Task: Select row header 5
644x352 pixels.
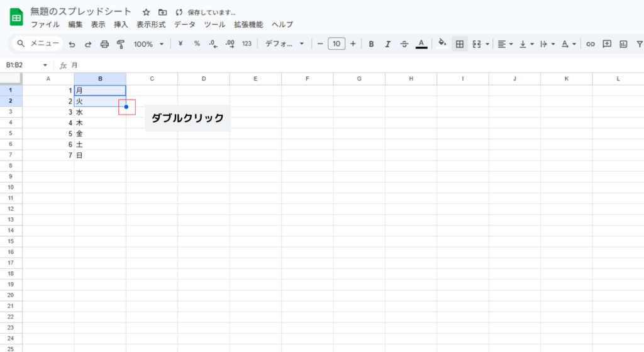Action: click(x=11, y=133)
